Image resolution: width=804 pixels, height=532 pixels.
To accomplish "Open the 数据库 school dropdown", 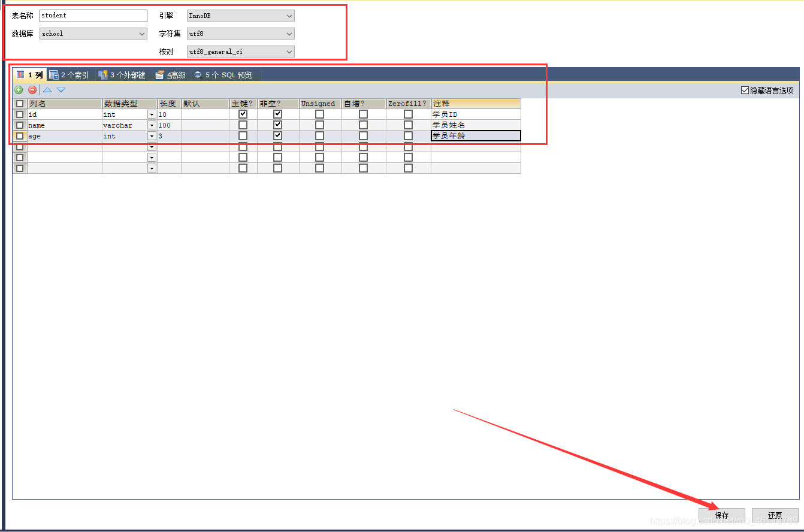I will click(x=93, y=34).
